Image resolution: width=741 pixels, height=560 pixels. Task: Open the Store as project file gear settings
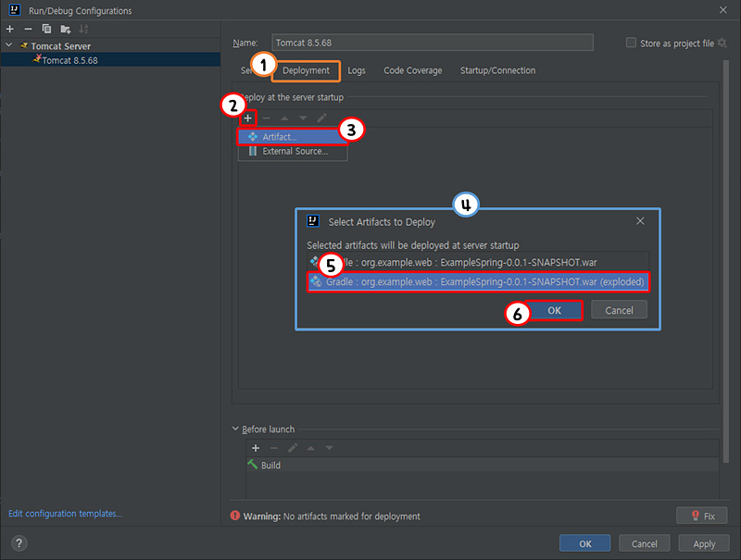[x=722, y=43]
